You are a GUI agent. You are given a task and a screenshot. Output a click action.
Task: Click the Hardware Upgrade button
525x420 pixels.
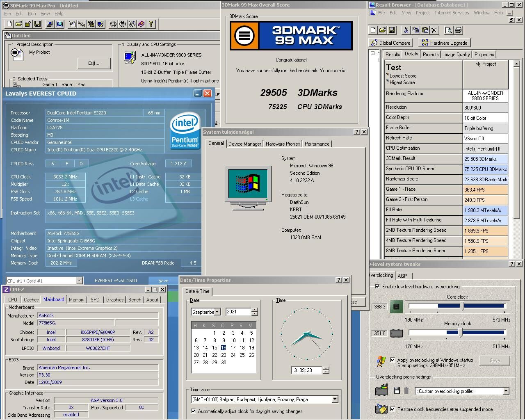[444, 43]
